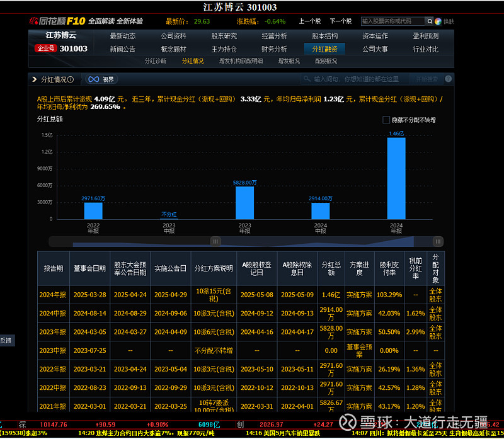Click the 深 index value 10147.76

54,425
